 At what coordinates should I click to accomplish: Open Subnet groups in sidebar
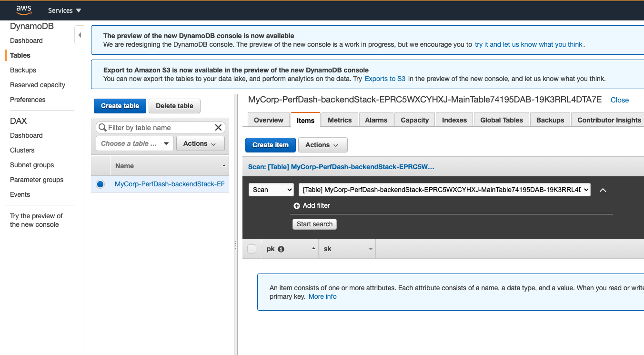[32, 165]
